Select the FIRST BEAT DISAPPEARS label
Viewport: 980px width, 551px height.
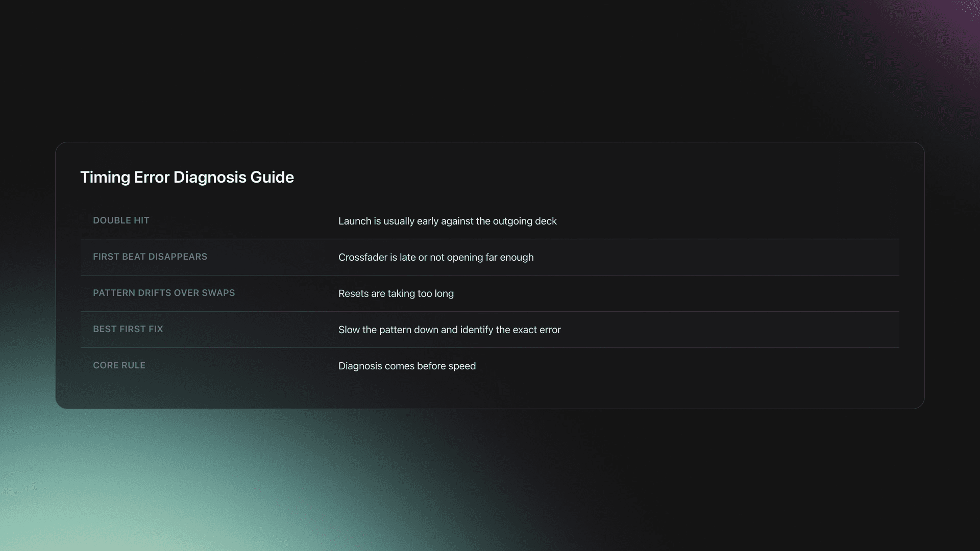pyautogui.click(x=150, y=257)
